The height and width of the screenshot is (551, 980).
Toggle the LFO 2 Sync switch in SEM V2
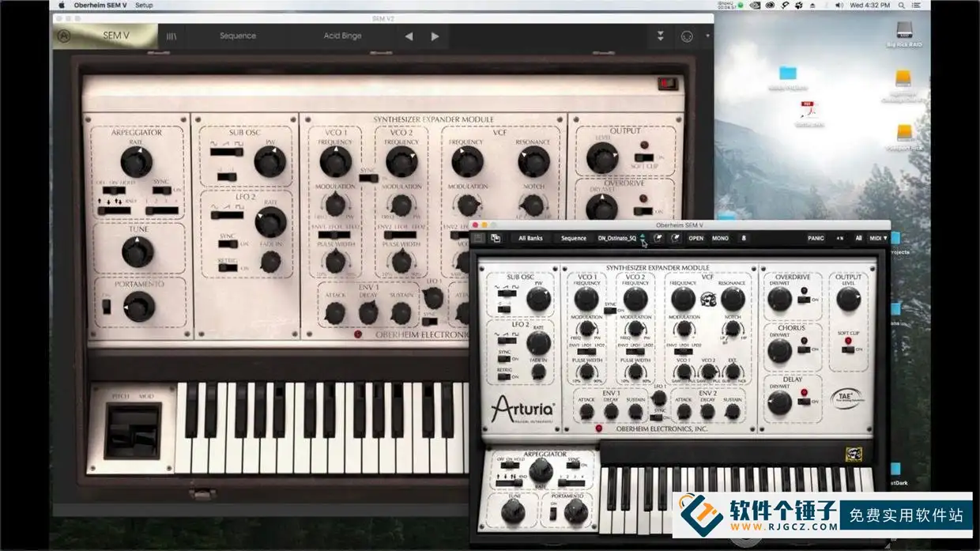228,244
